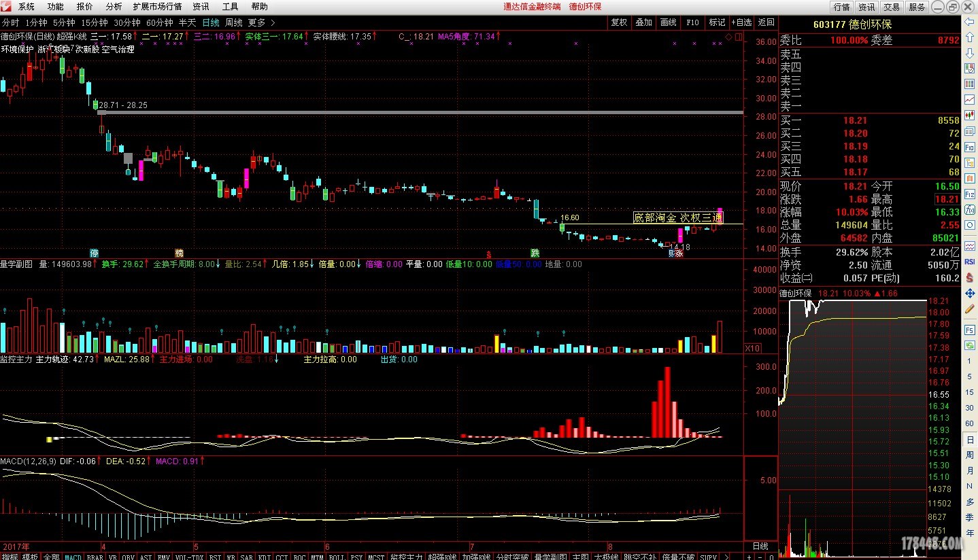Select the 量学副图 indicator tab
Image resolution: width=978 pixels, height=560 pixels.
pos(551,557)
